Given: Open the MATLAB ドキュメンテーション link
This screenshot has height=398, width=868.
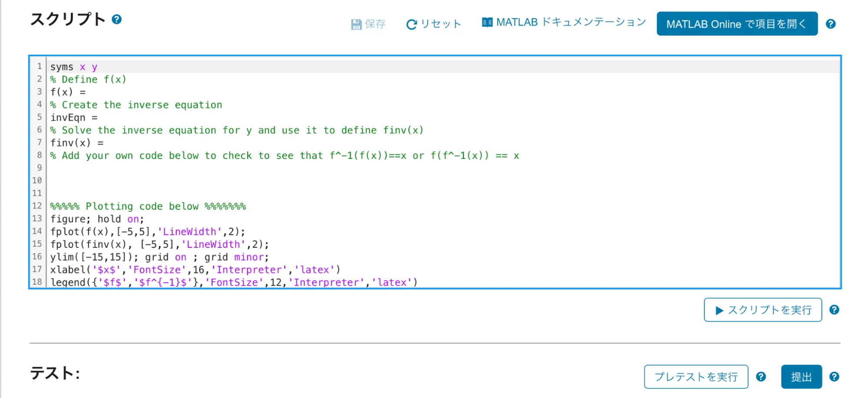Looking at the screenshot, I should pos(571,23).
